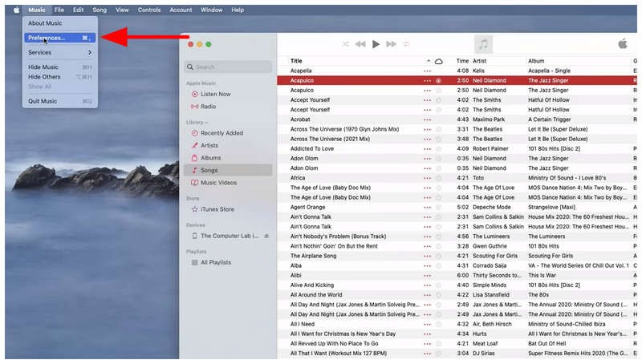The width and height of the screenshot is (642, 364).
Task: Click the cloud status column header
Action: tap(438, 62)
